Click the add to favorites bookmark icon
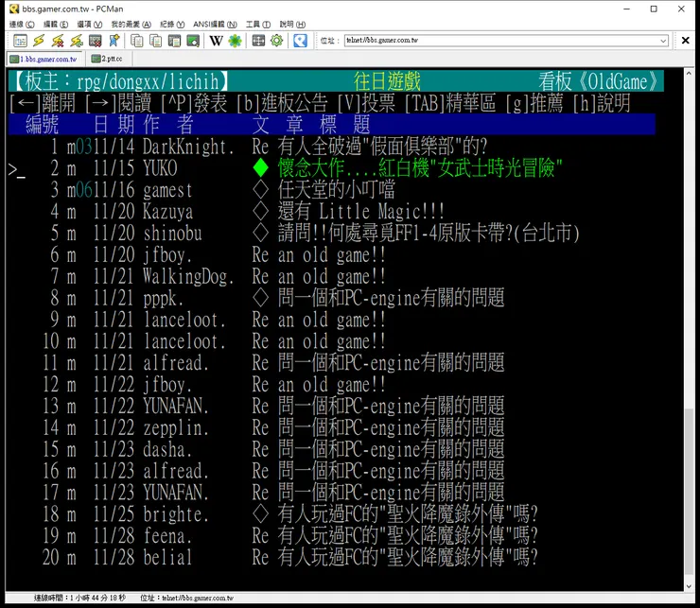The width and height of the screenshot is (700, 608). [x=114, y=41]
